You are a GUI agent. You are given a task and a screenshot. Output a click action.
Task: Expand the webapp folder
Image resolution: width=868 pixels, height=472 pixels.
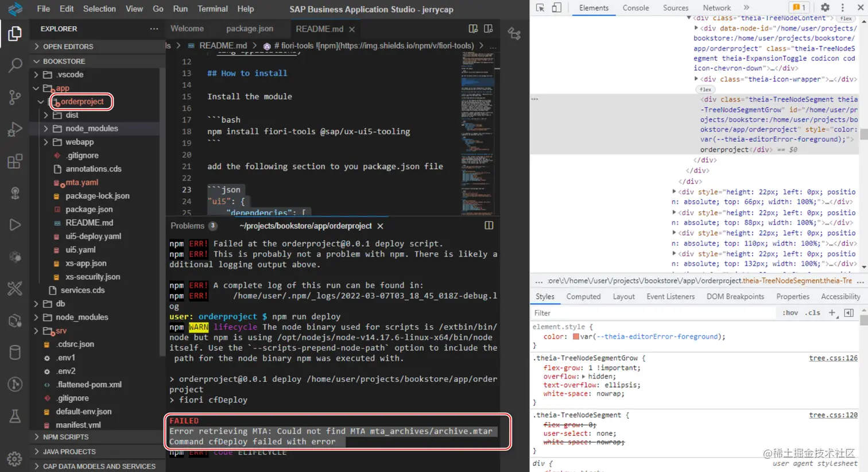46,142
